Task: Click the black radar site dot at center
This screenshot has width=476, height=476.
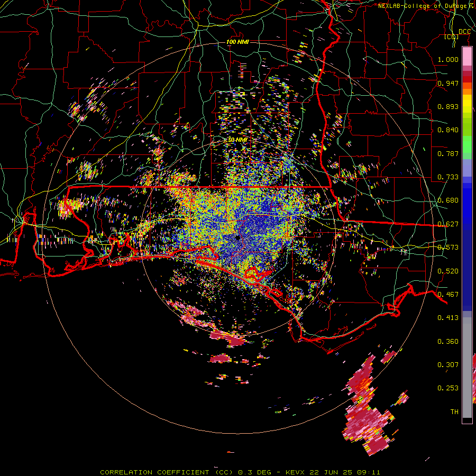Action: tap(237, 238)
